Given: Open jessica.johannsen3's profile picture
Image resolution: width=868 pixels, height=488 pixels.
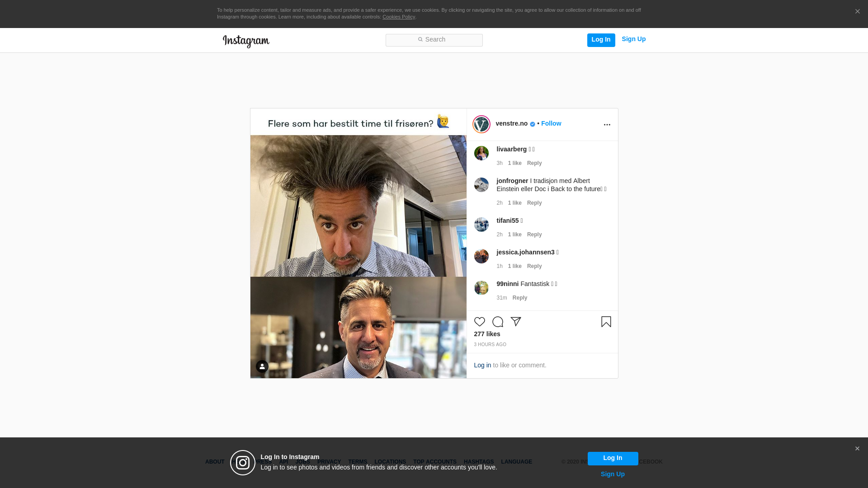Looking at the screenshot, I should point(481,256).
